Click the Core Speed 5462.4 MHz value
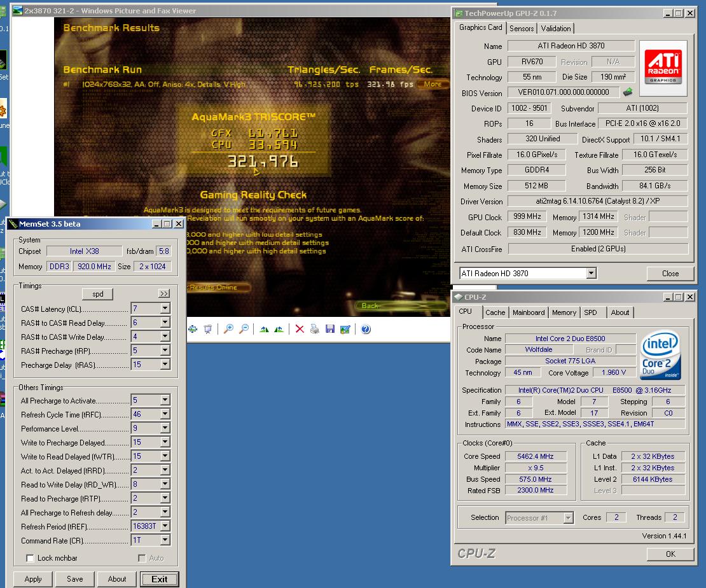 (x=536, y=456)
